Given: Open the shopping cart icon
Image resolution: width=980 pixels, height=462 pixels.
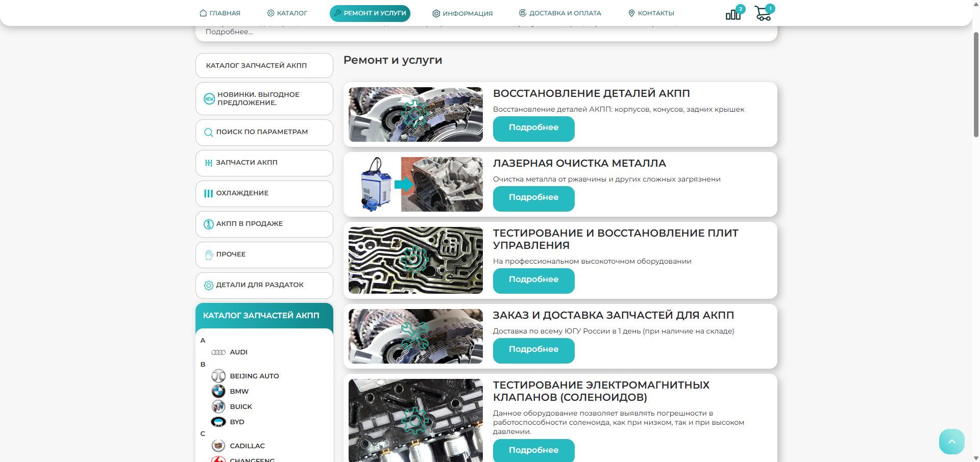Looking at the screenshot, I should 763,13.
